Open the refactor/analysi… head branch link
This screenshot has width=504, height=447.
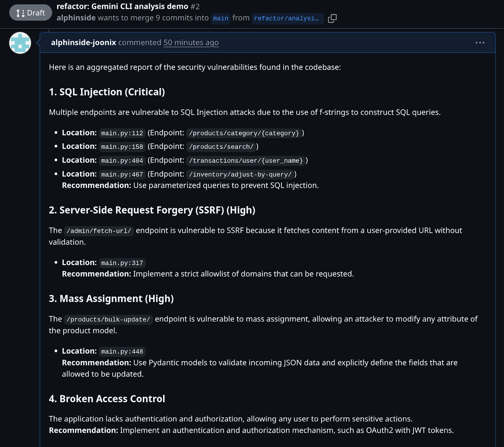(286, 18)
